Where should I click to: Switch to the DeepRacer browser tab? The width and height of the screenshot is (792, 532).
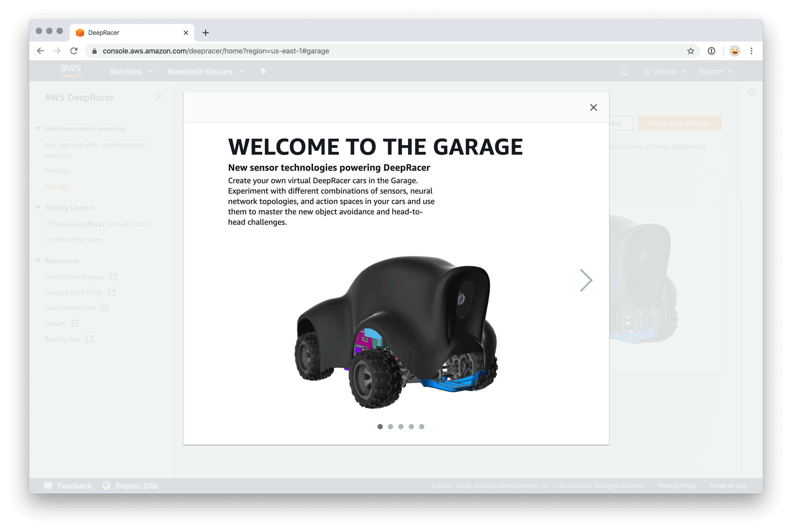[x=104, y=32]
